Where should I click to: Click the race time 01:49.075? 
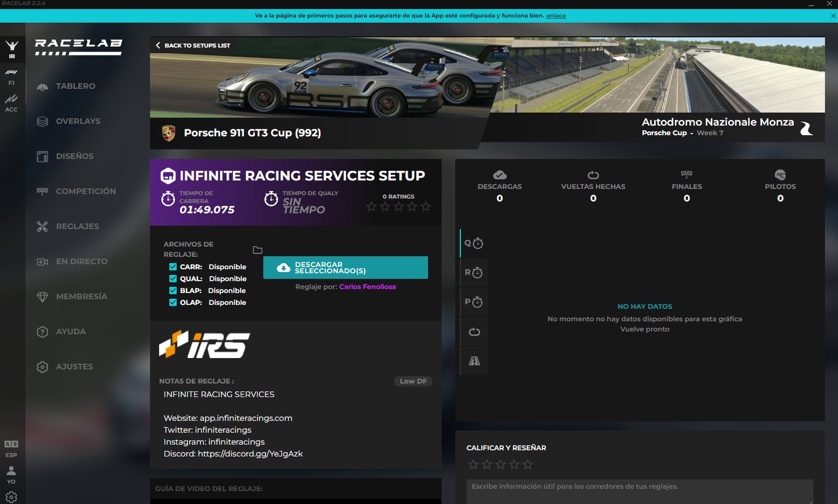207,210
